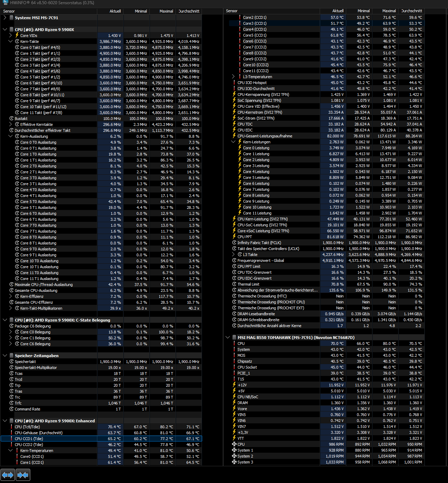Collapse the Kern-Temperaturen subtree
This screenshot has width=448, height=483.
(x=10, y=451)
